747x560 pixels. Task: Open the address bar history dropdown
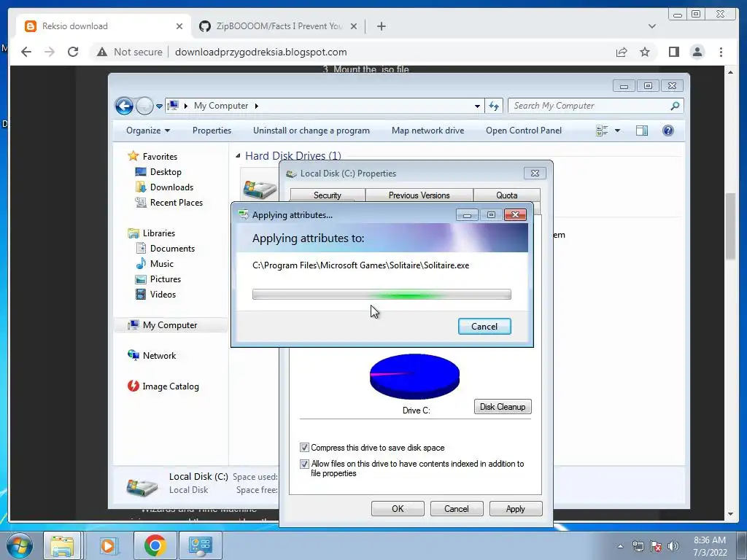(477, 106)
